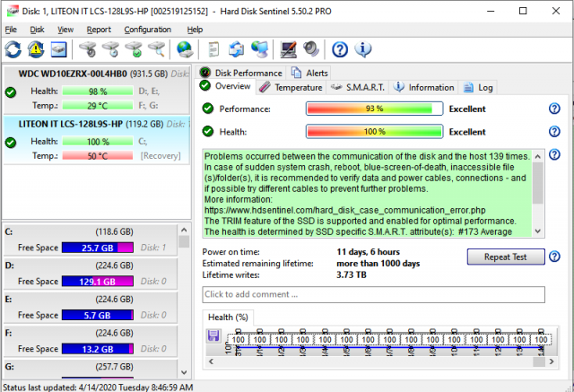Click the disk surface test magnifier icon
The width and height of the screenshot is (574, 392).
tap(157, 48)
